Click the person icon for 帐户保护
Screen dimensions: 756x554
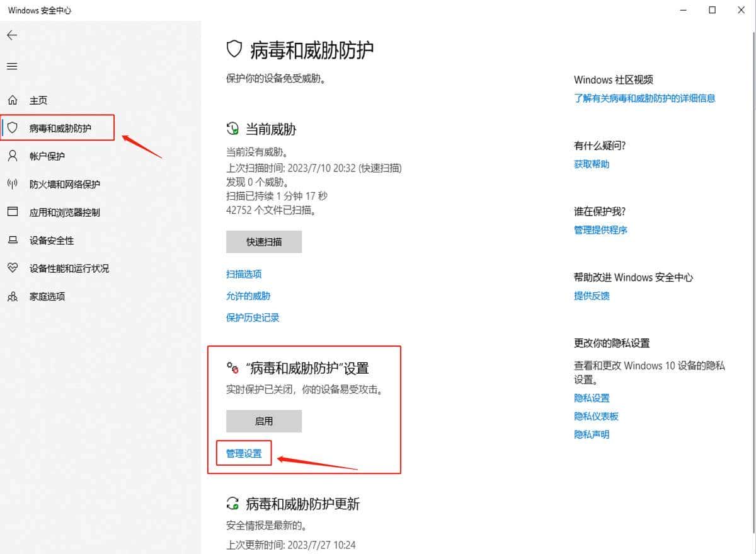point(13,156)
